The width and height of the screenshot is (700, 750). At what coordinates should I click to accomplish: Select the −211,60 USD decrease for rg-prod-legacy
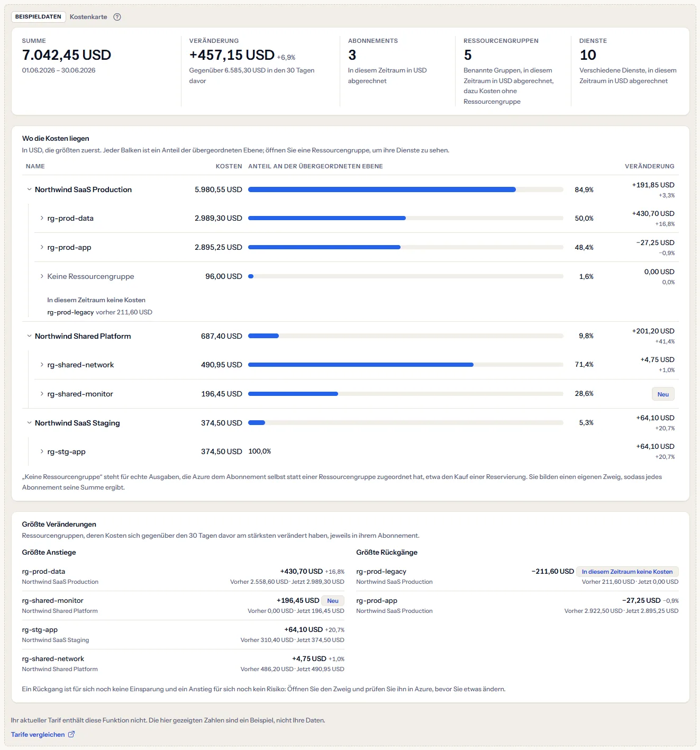553,572
